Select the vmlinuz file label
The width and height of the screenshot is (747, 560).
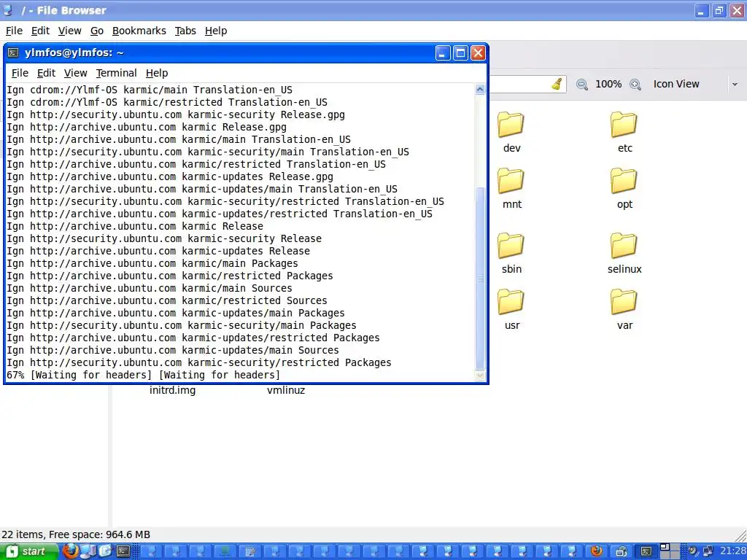(286, 391)
